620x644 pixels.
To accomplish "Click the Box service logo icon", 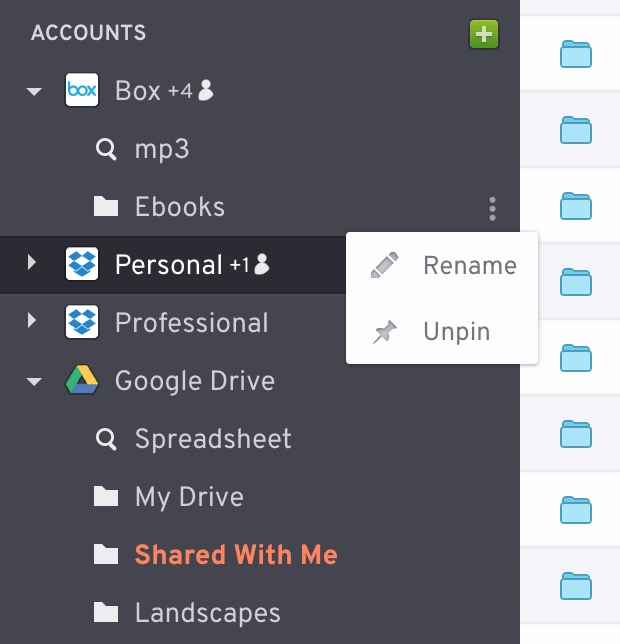I will click(82, 90).
